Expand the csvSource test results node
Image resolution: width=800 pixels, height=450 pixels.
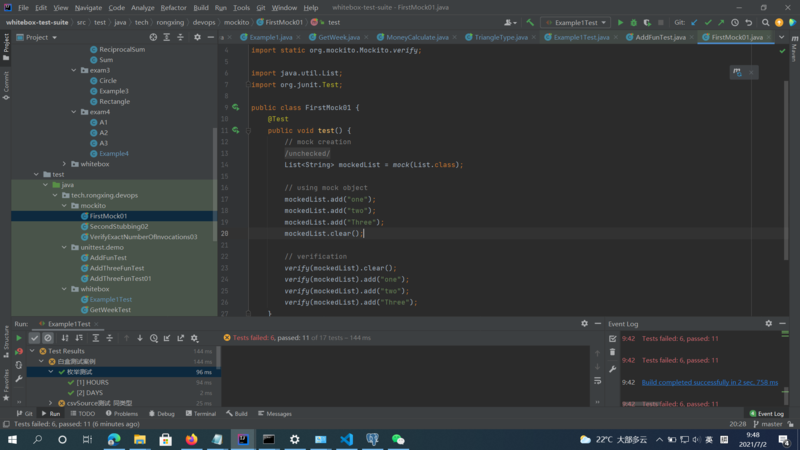click(x=51, y=403)
